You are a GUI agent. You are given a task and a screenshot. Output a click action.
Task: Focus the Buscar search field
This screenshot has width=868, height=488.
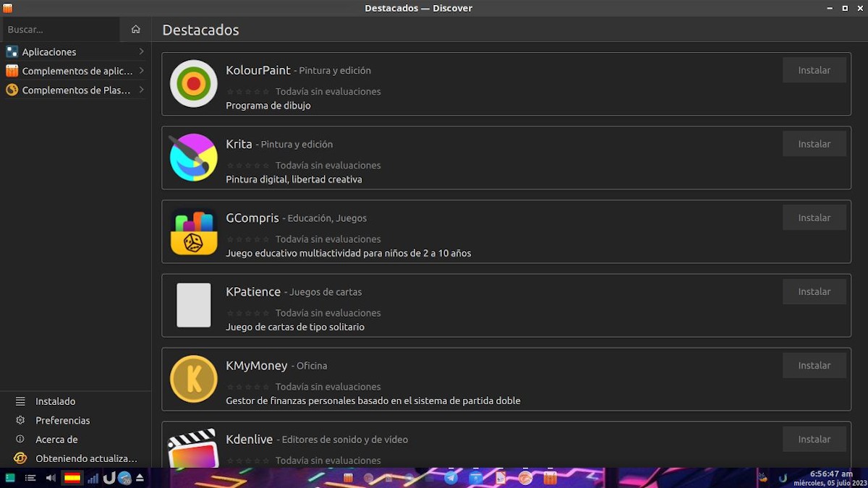pyautogui.click(x=61, y=30)
